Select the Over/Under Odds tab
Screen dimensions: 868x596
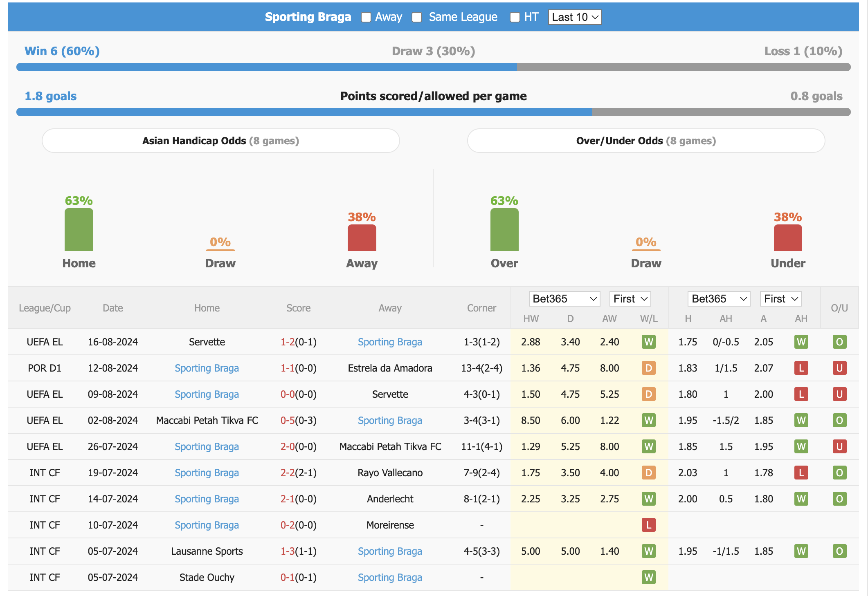(646, 141)
